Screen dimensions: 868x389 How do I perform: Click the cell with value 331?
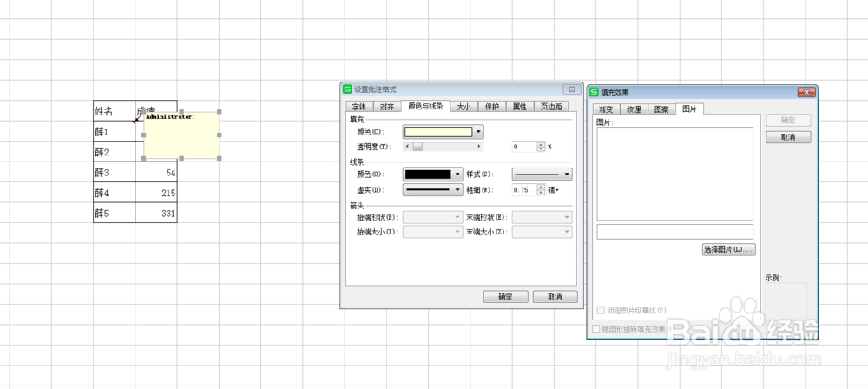156,213
